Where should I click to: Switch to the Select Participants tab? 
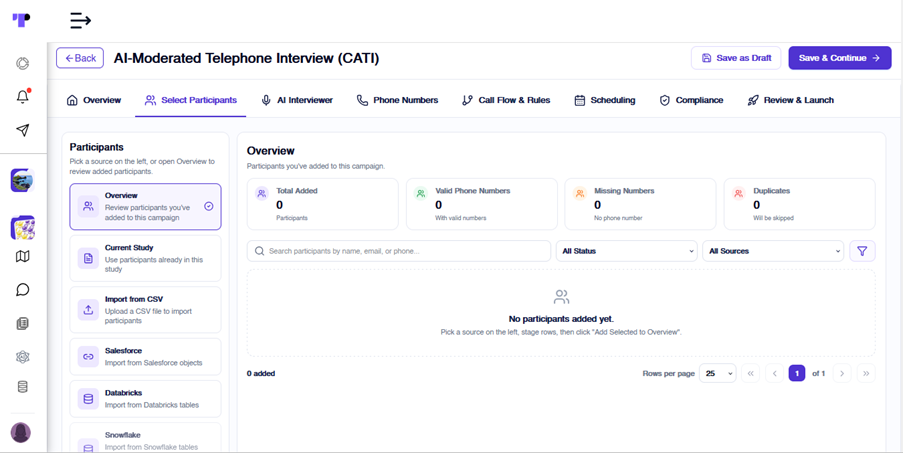point(191,100)
